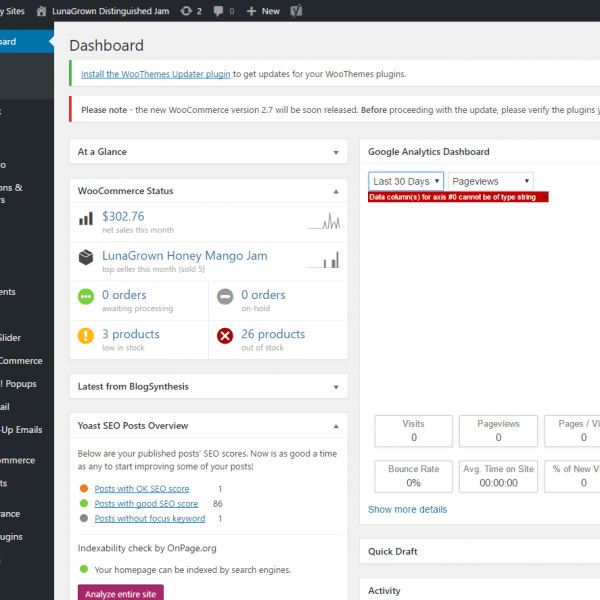600x600 pixels.
Task: Click Analyze entire site button
Action: pos(121,593)
